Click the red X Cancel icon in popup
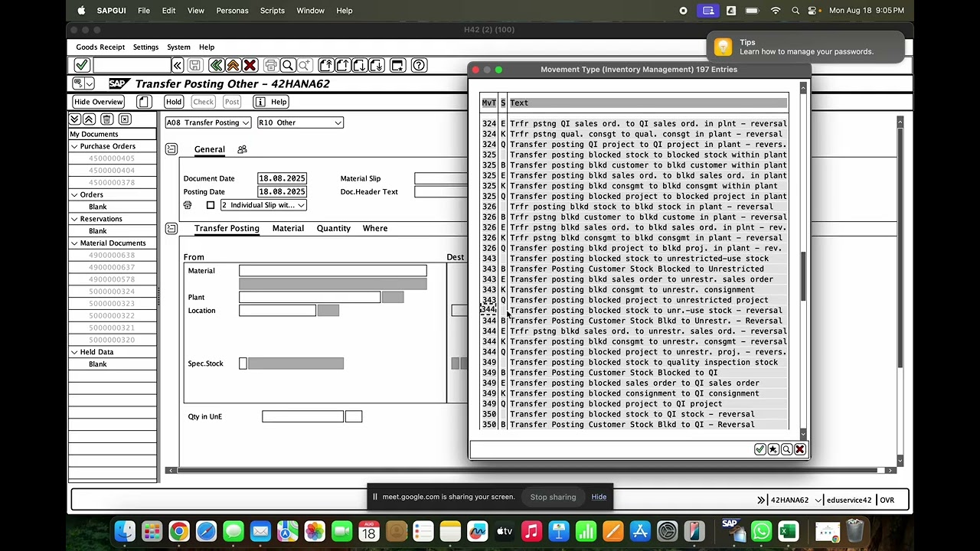 (799, 449)
